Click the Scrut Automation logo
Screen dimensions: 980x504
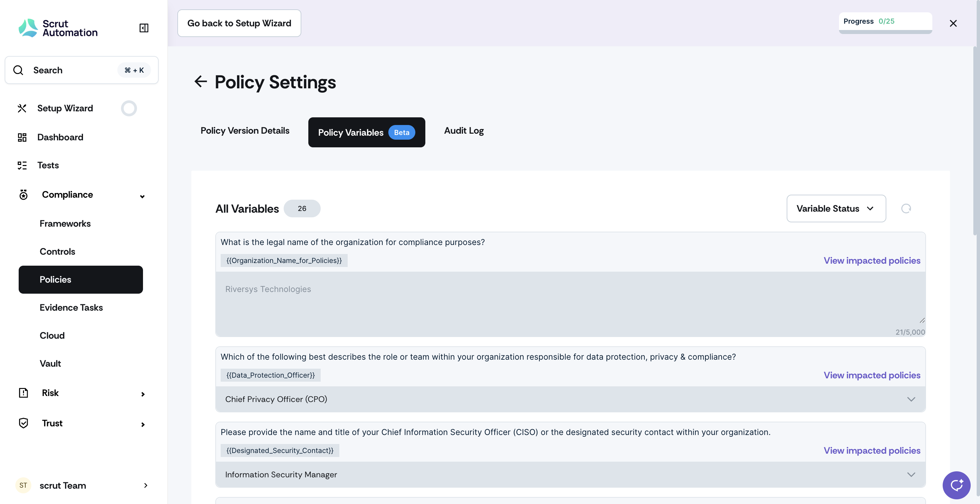(x=58, y=28)
